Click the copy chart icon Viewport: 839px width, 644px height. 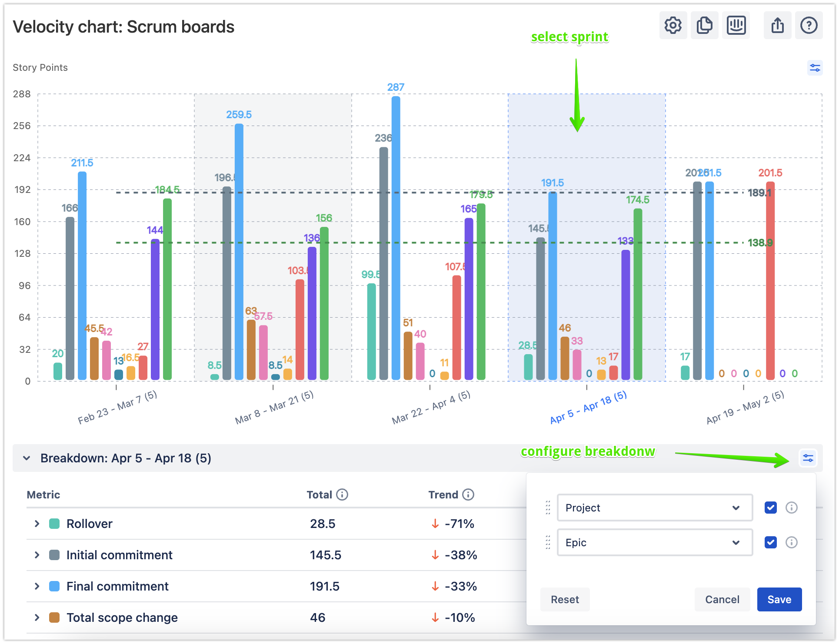click(x=704, y=25)
